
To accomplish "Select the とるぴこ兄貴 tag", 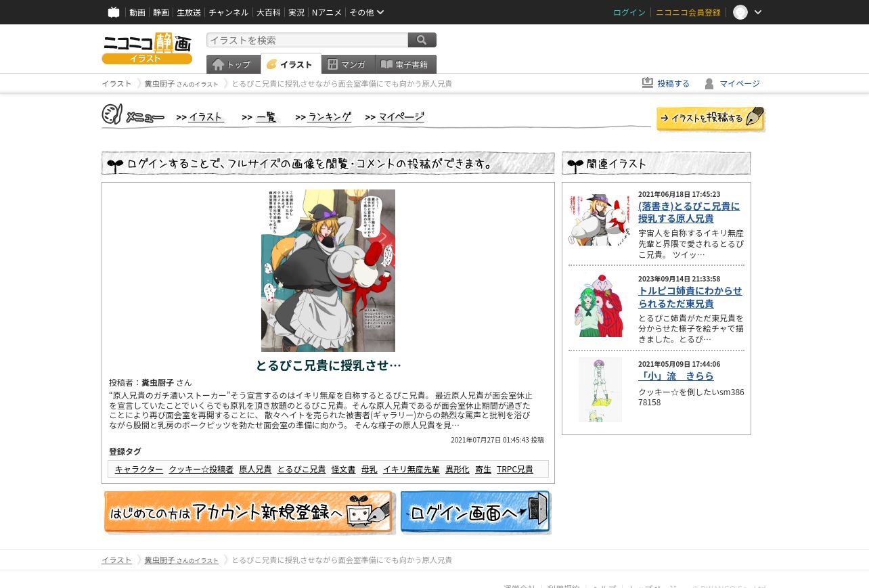I will point(301,469).
